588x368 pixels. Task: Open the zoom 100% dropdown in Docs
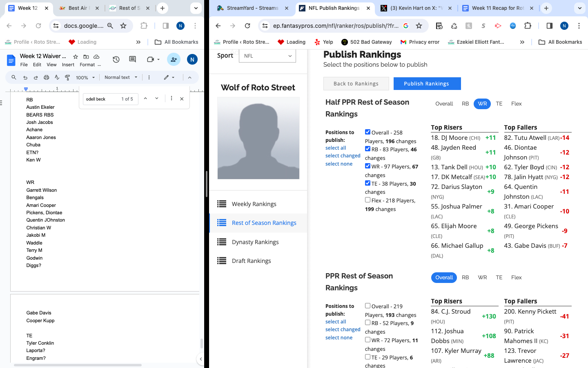click(85, 77)
